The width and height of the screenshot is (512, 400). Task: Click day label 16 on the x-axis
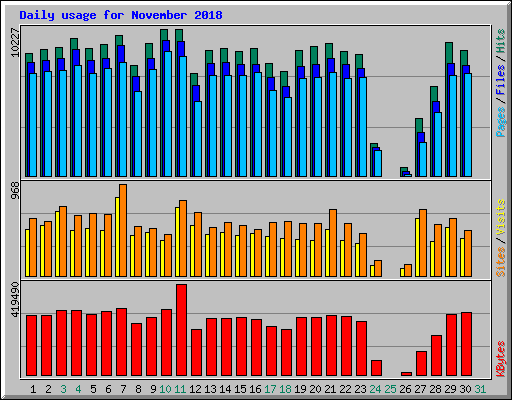[x=255, y=389]
